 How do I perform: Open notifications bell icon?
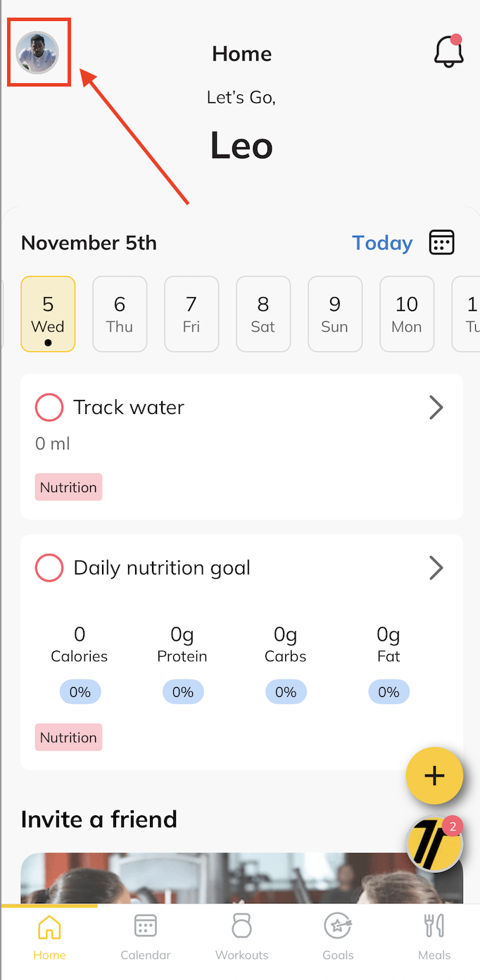coord(448,51)
